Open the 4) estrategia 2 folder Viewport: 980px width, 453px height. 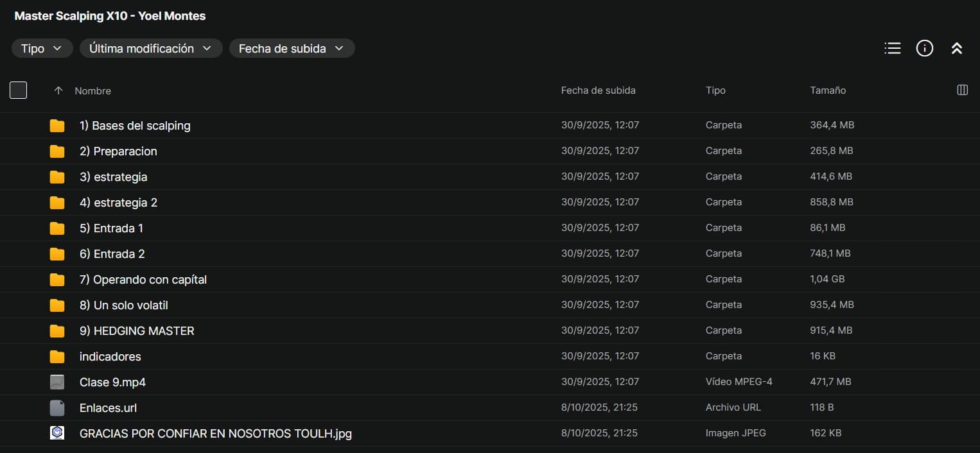(118, 203)
